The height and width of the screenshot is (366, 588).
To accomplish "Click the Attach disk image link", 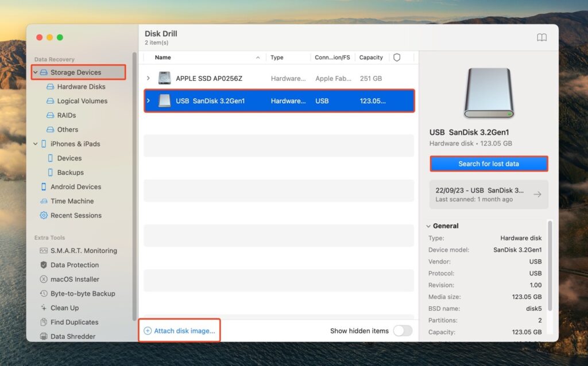I will click(179, 330).
